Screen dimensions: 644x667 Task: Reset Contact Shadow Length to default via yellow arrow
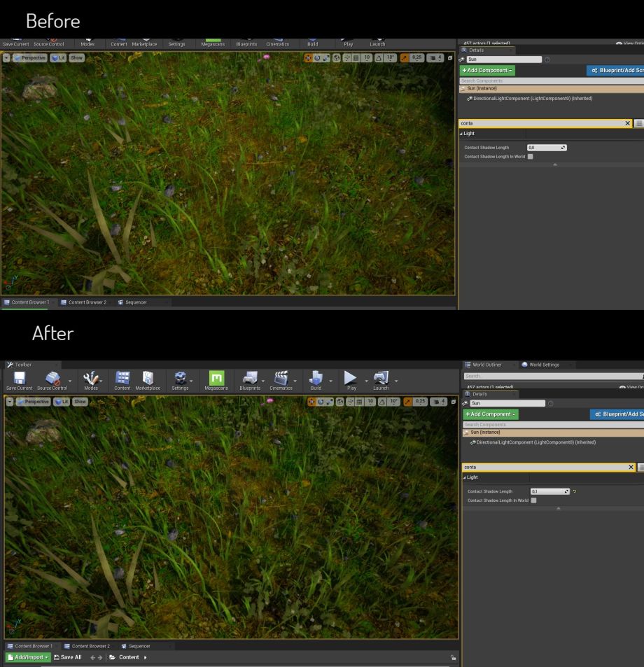point(575,491)
